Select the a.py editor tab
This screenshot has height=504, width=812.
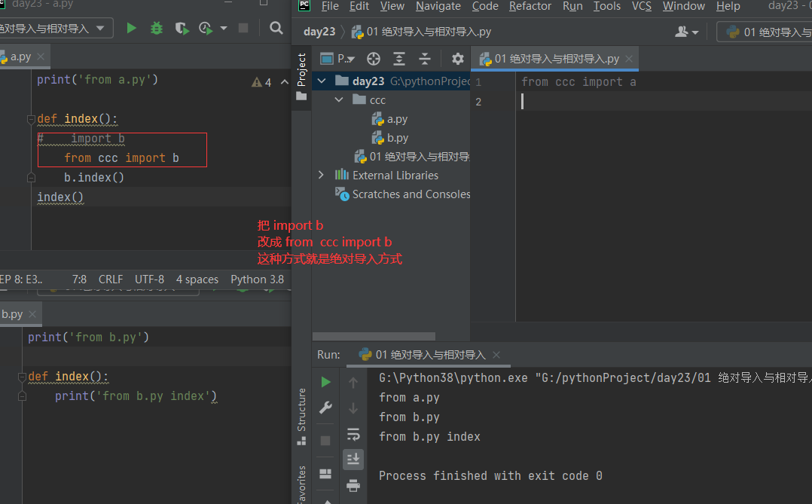(x=20, y=57)
